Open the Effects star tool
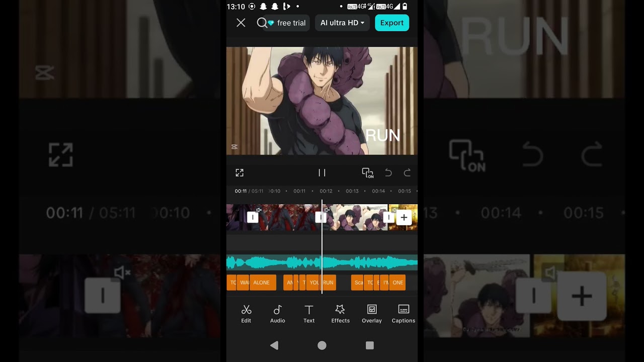The width and height of the screenshot is (644, 362). point(340,314)
